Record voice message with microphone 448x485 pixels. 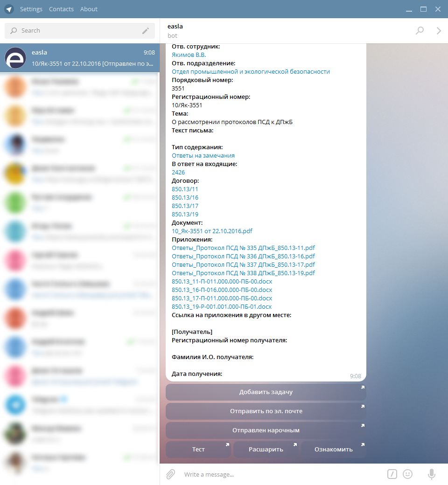click(432, 474)
